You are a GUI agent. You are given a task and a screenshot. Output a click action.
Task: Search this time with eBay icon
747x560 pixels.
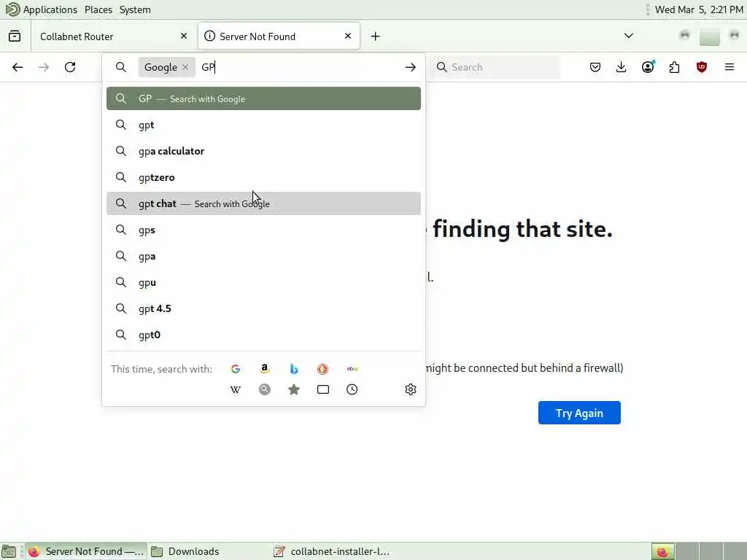pos(352,369)
